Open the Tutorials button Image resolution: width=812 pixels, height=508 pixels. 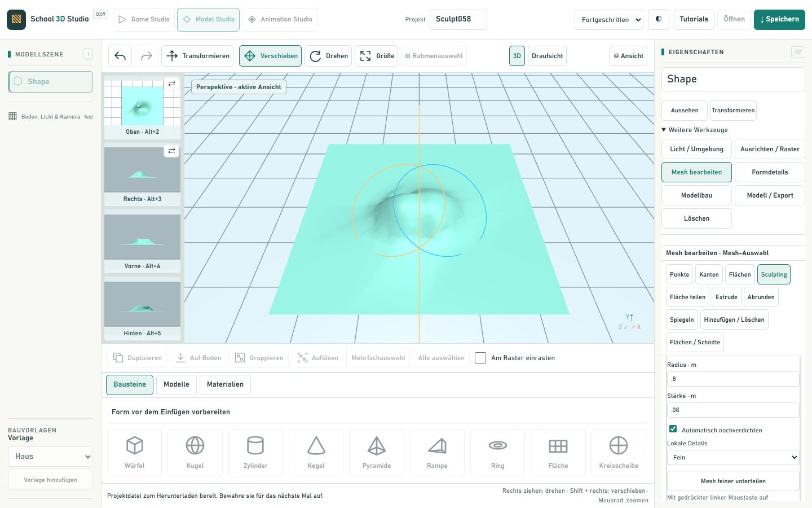tap(694, 19)
